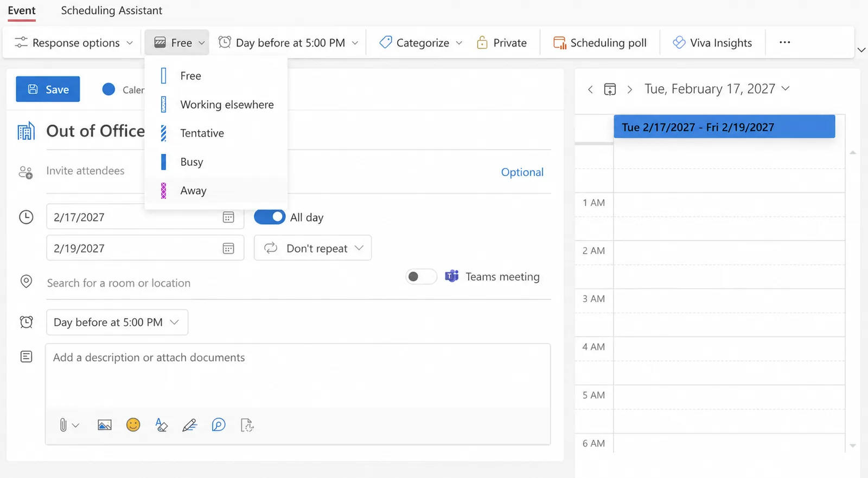Turn off the All day toggle
Screen dimensions: 868x478
[270, 217]
